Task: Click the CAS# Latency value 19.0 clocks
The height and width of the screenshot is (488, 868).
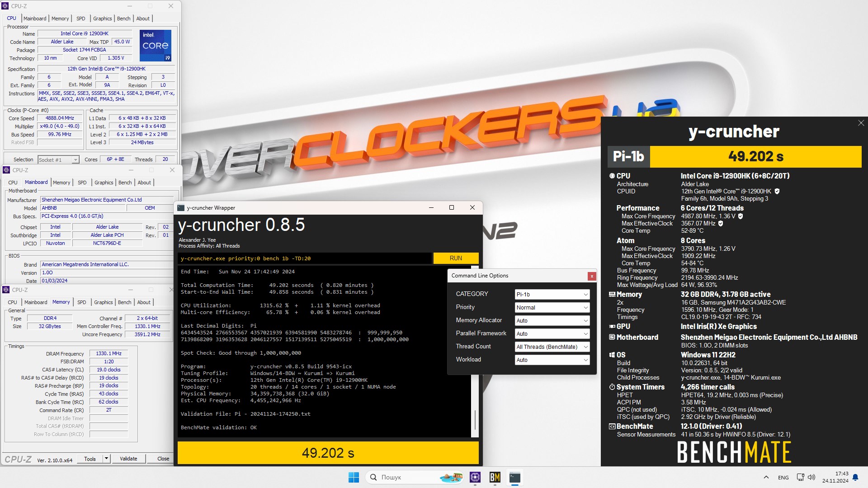Action: point(108,370)
